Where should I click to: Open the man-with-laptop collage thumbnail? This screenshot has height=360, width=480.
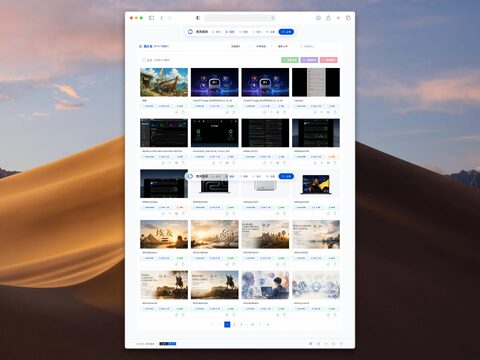[x=265, y=285]
